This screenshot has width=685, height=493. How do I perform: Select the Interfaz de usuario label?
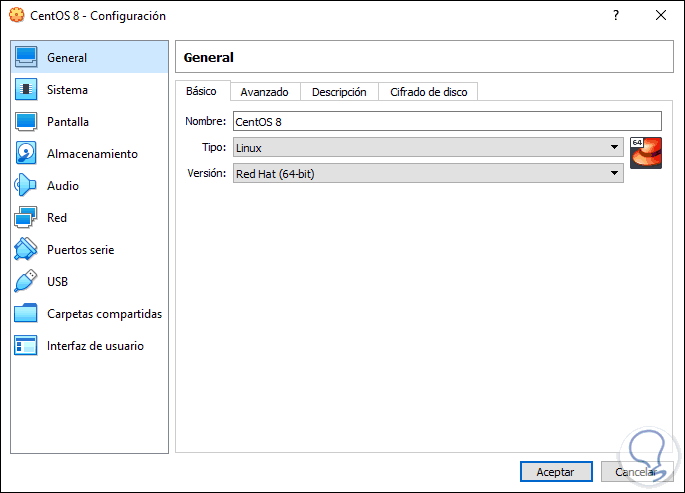[95, 346]
